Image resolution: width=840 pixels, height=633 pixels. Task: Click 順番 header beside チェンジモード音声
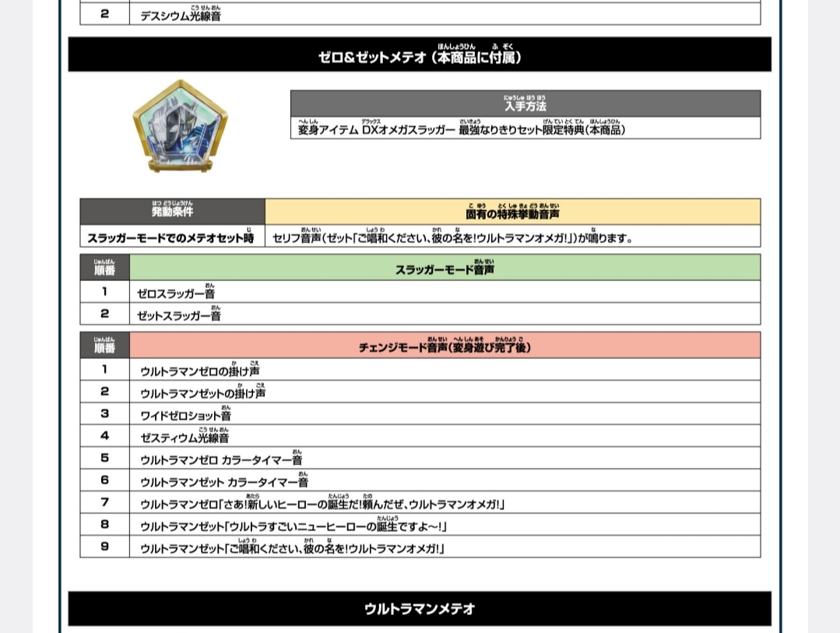[104, 345]
